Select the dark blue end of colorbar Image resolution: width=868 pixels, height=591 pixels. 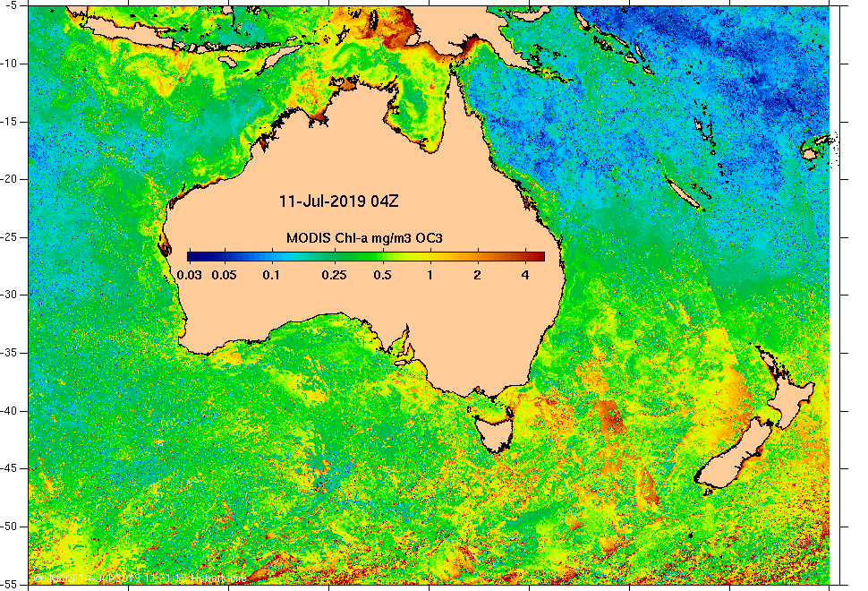point(191,256)
